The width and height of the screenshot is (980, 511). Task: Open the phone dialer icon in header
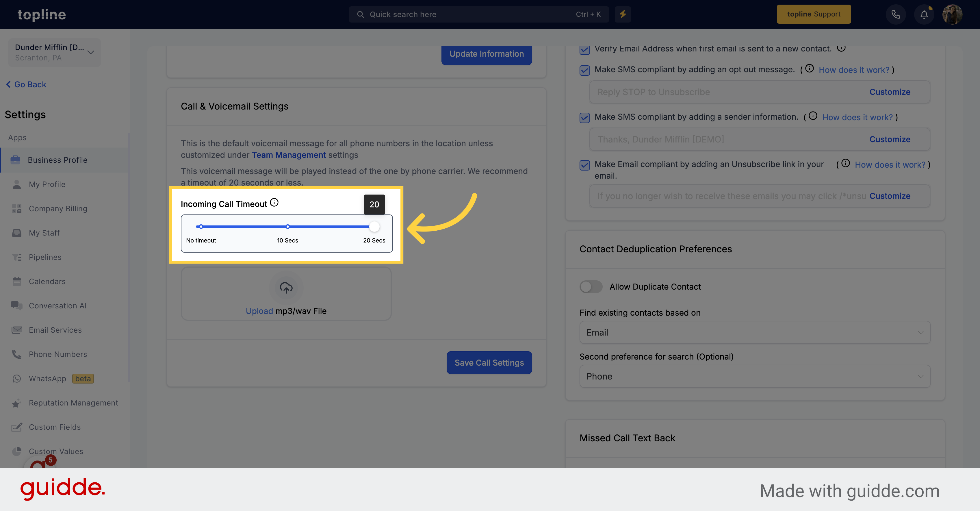pos(896,14)
